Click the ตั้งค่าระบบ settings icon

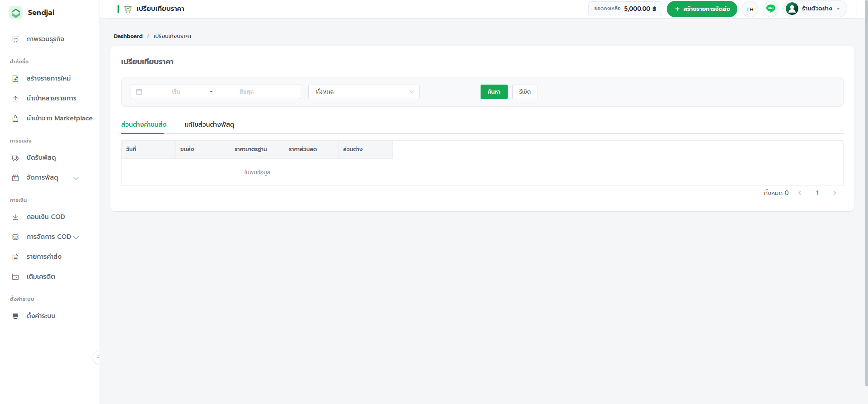pyautogui.click(x=15, y=316)
